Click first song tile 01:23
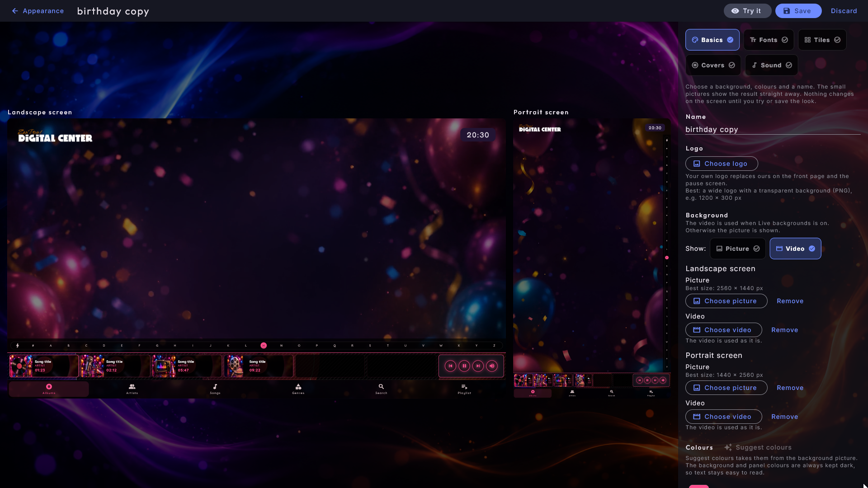The image size is (868, 488). (44, 366)
